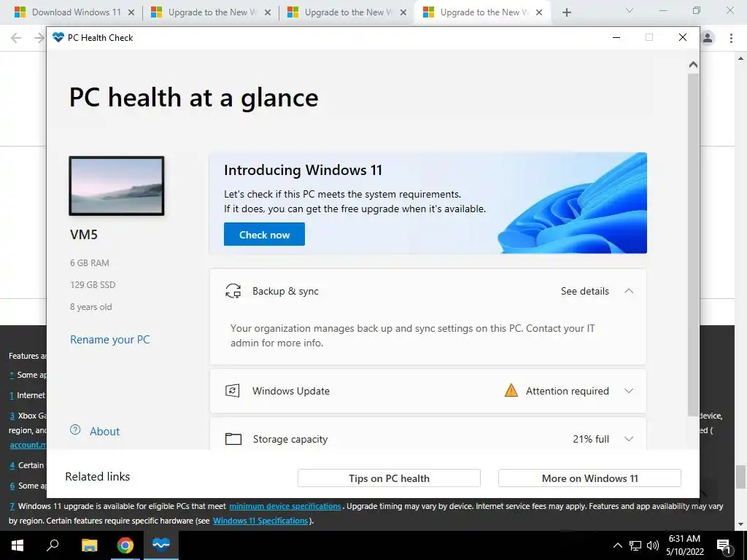Click Chrome forward arrow button
This screenshot has height=560, width=747.
click(39, 38)
